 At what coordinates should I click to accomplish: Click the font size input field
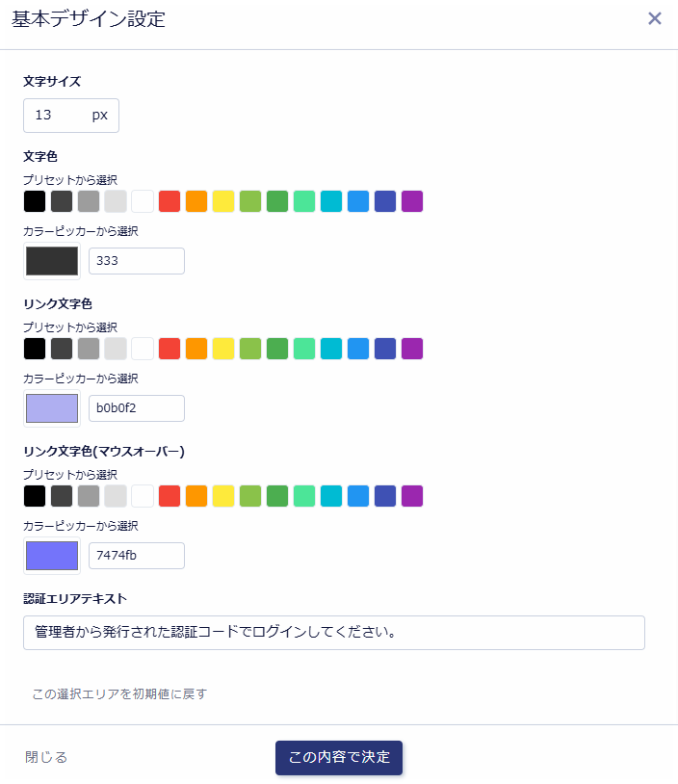[x=58, y=116]
